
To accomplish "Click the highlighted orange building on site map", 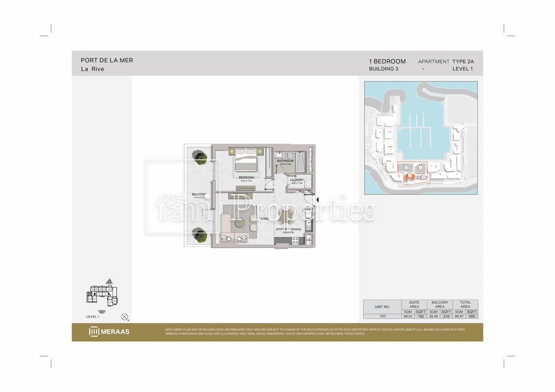I will tap(410, 178).
